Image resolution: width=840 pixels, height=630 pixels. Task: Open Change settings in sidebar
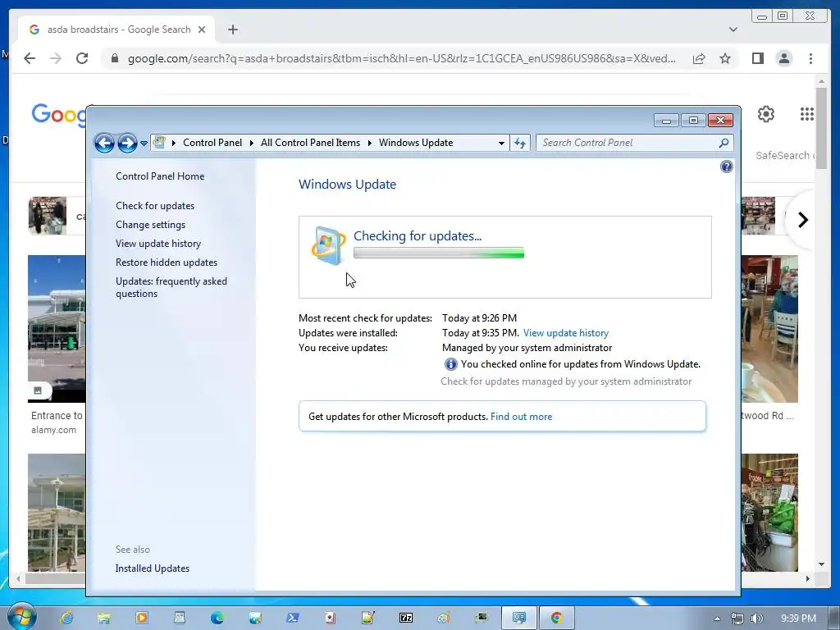pos(151,225)
